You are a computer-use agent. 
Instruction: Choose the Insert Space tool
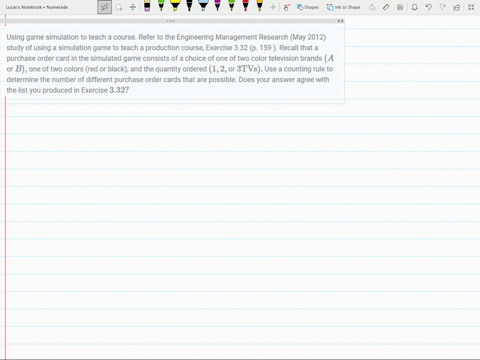[x=133, y=7]
